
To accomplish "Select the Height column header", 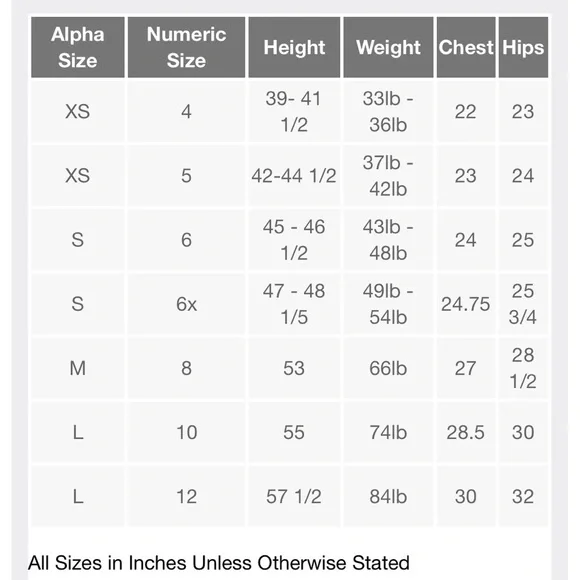I will pos(294,47).
